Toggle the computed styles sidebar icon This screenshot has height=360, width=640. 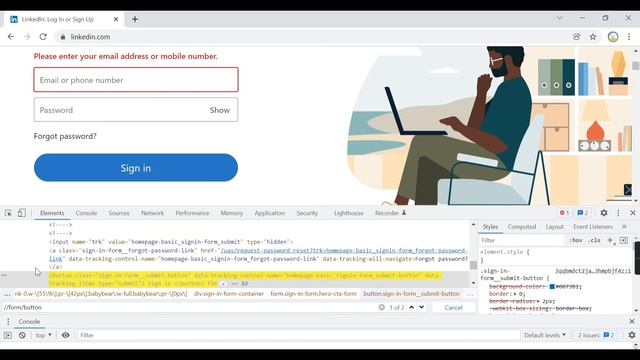[x=624, y=240]
